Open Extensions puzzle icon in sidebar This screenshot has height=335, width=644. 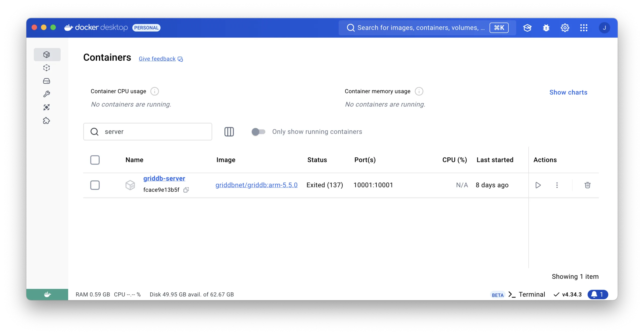point(47,121)
